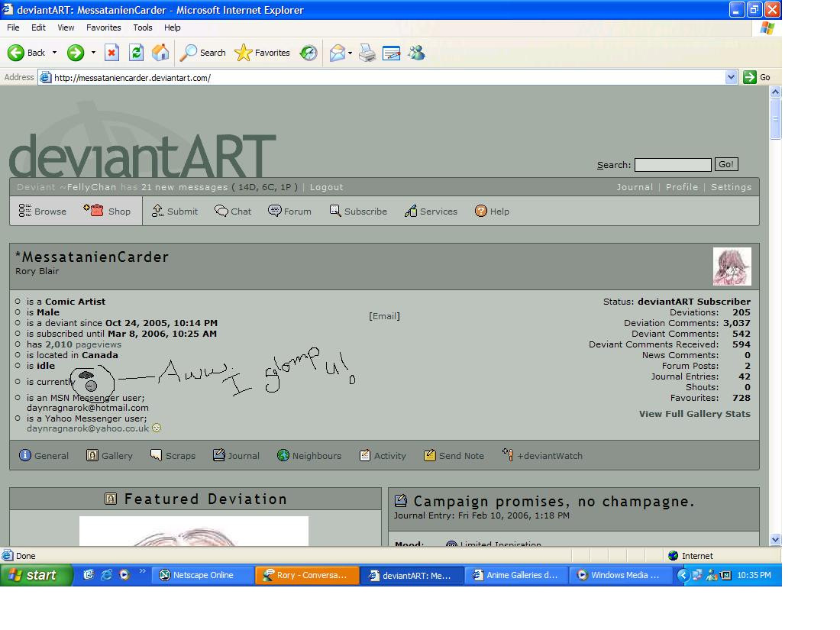Open deviantART Help in navigation bar
840x630 pixels.
pos(492,211)
